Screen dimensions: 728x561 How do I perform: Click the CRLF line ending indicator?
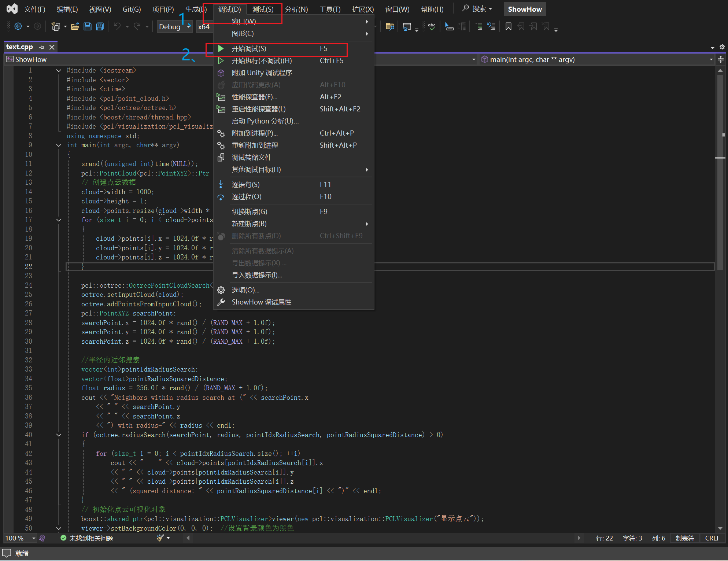712,538
